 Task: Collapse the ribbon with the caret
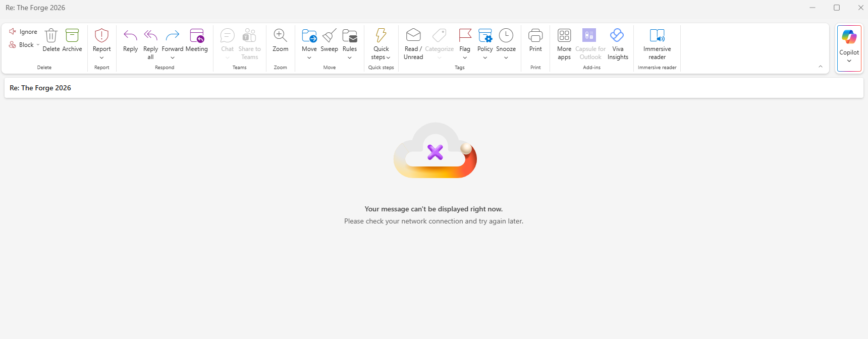tap(821, 67)
